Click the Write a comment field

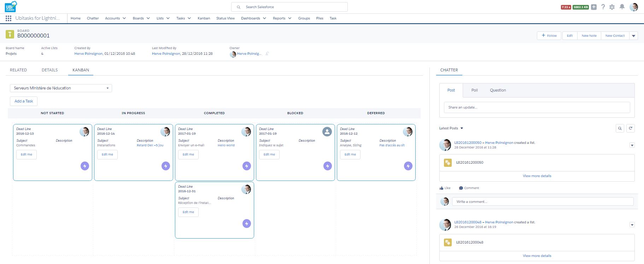click(543, 202)
